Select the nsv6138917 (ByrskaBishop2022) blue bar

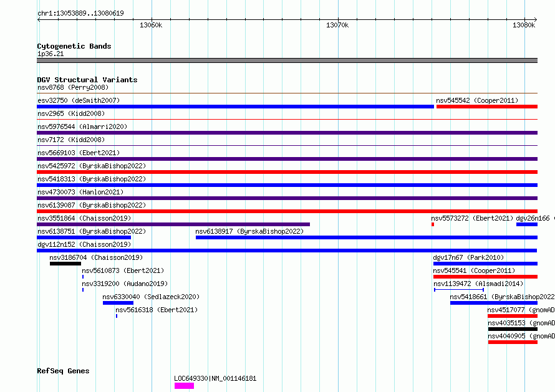pyautogui.click(x=367, y=237)
